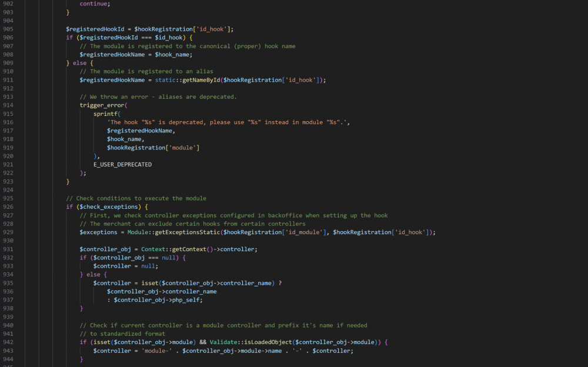The image size is (588, 367).
Task: Click the 'module-' string on line 943
Action: (x=158, y=351)
